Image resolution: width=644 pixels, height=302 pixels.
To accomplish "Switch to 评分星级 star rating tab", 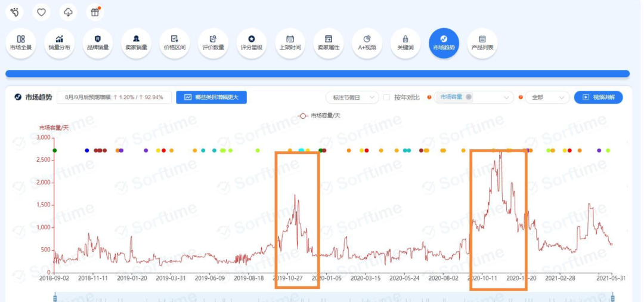I will pyautogui.click(x=252, y=43).
